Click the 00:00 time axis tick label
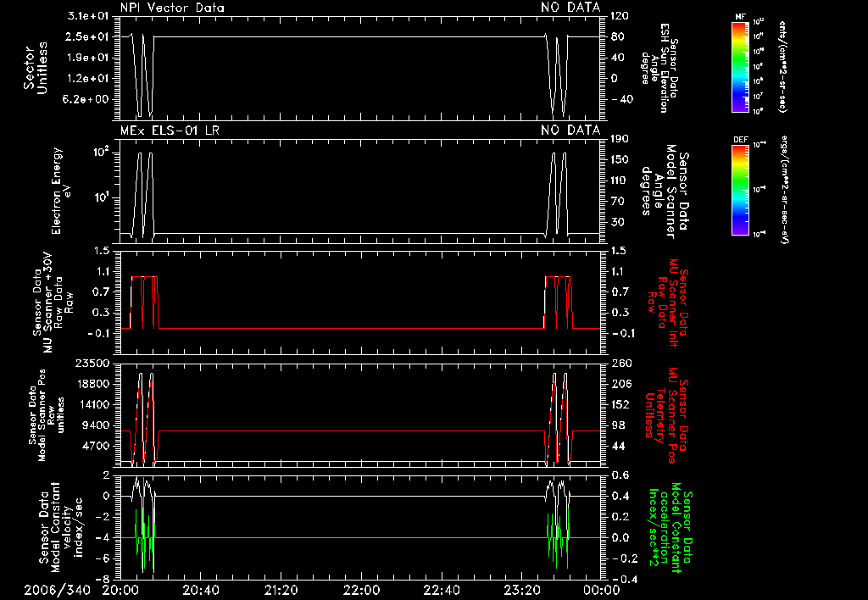 pos(602,590)
